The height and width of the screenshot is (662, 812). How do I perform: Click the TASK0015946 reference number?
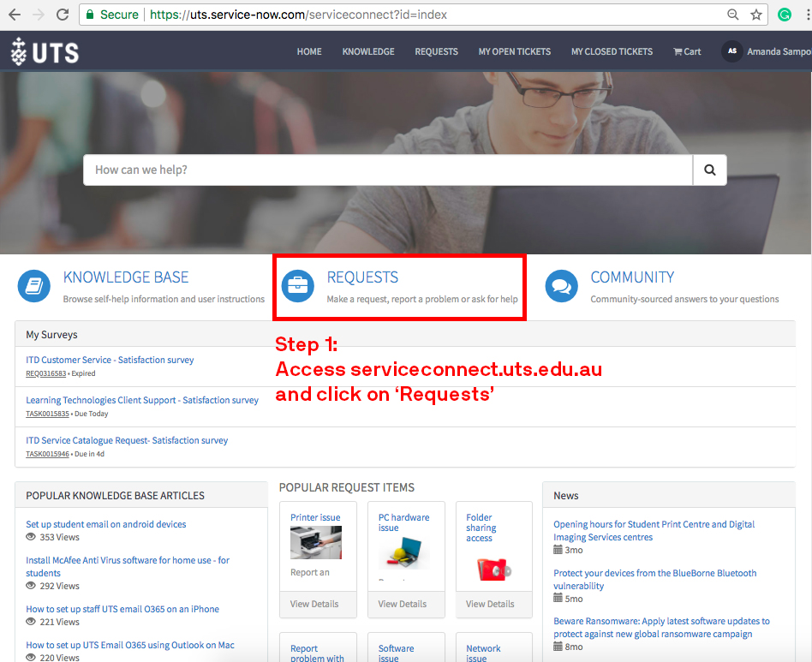point(47,454)
